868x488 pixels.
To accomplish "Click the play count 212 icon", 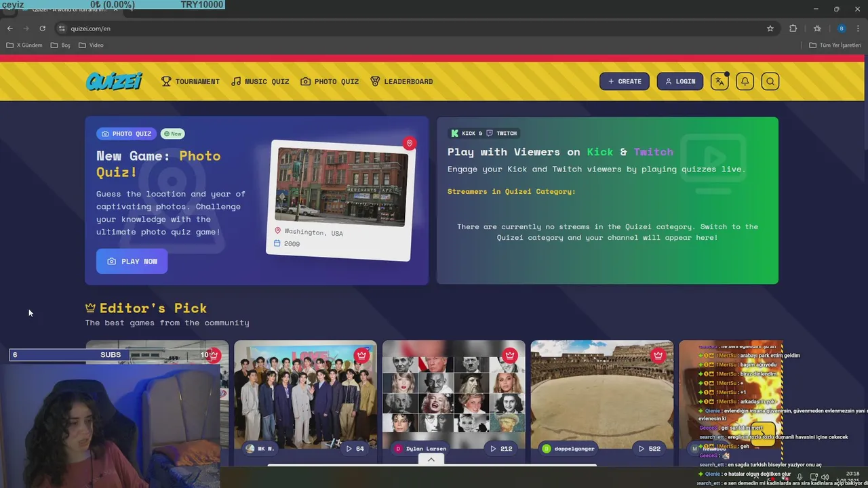I will (x=501, y=449).
